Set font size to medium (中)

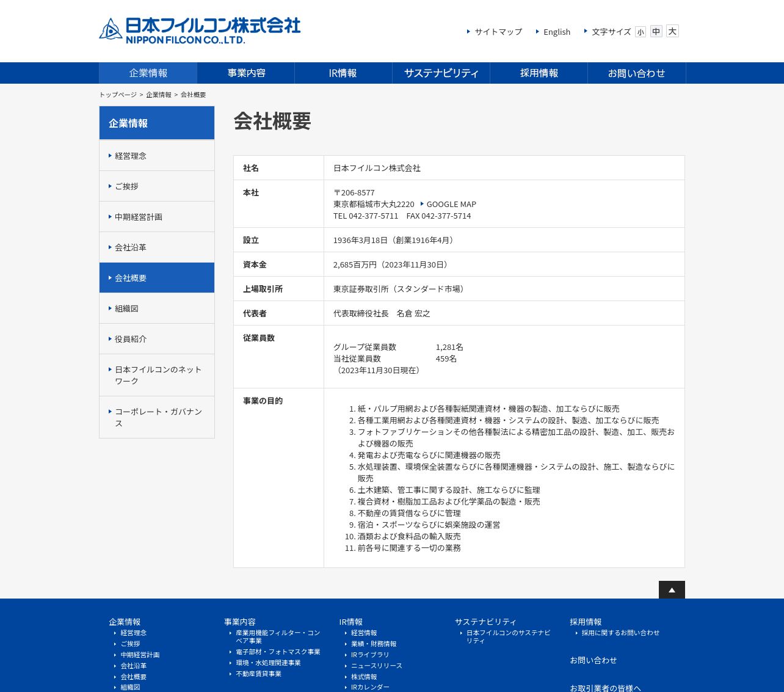[x=656, y=31]
